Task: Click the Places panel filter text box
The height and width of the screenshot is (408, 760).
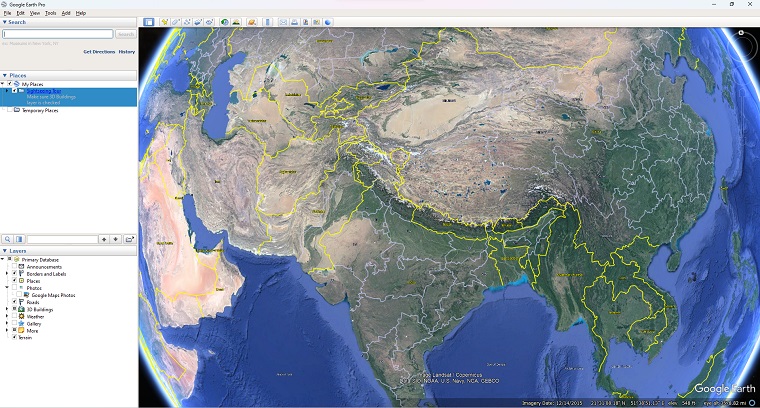Action: [x=63, y=239]
